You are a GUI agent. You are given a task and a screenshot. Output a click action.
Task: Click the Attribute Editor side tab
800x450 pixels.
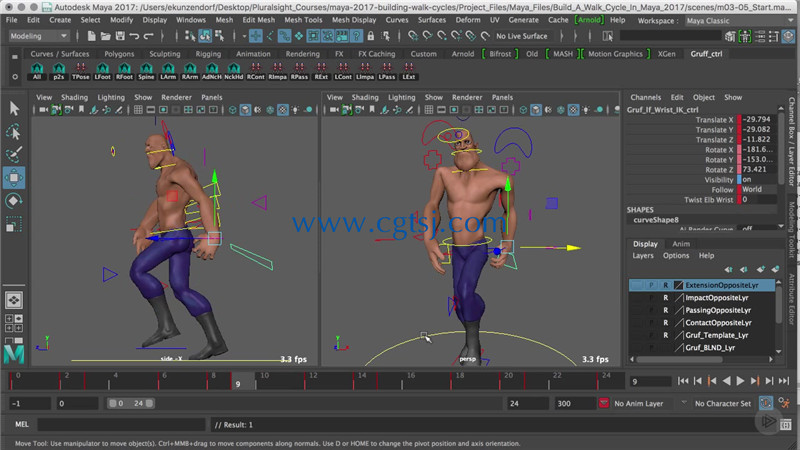click(x=791, y=299)
